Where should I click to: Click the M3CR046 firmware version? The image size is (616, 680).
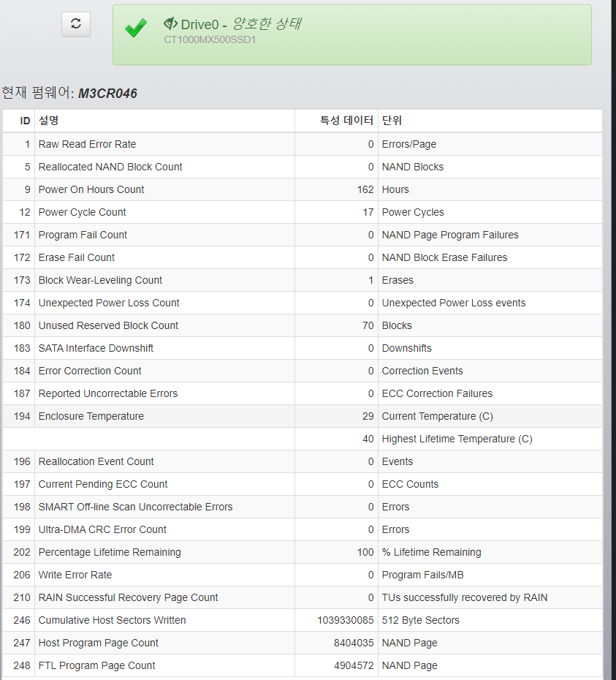[x=107, y=94]
